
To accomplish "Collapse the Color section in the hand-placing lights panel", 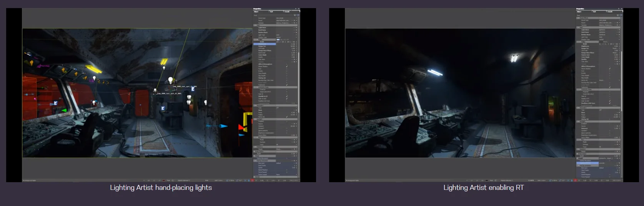I will (x=257, y=40).
